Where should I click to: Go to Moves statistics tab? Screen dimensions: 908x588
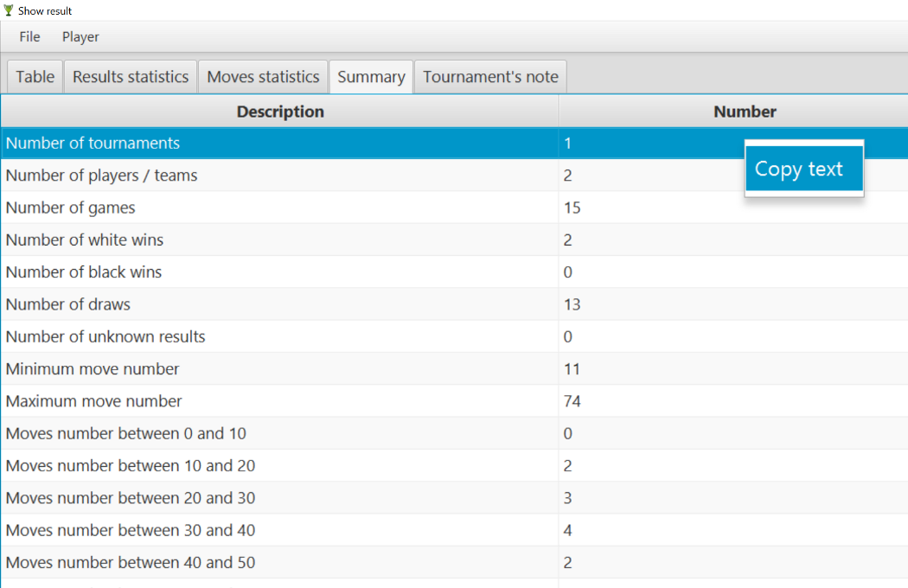coord(264,77)
